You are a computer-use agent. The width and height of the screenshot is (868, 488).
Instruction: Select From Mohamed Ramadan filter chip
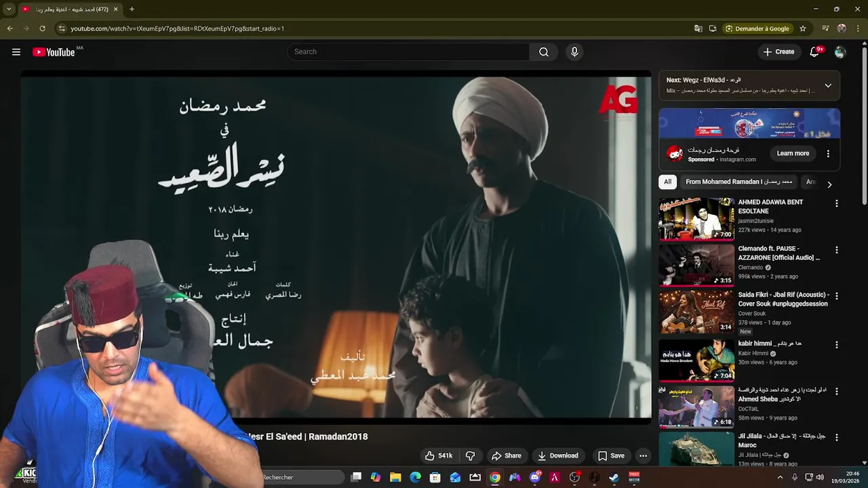point(738,182)
